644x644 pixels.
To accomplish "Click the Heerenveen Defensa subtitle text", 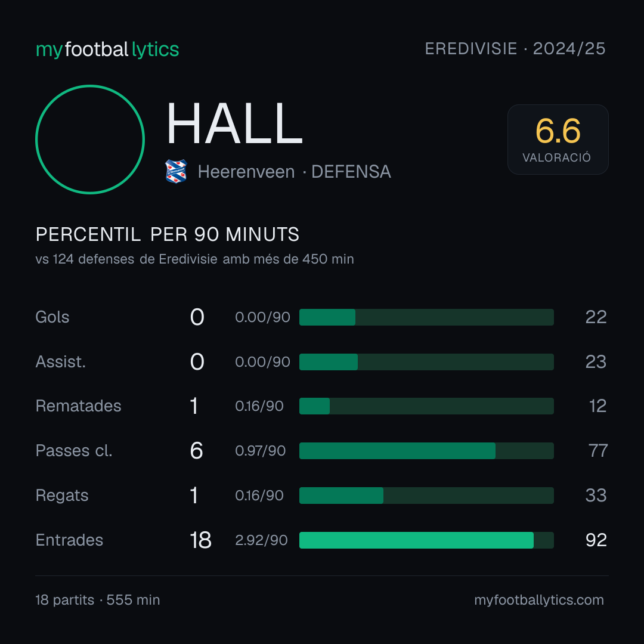I will 295,172.
